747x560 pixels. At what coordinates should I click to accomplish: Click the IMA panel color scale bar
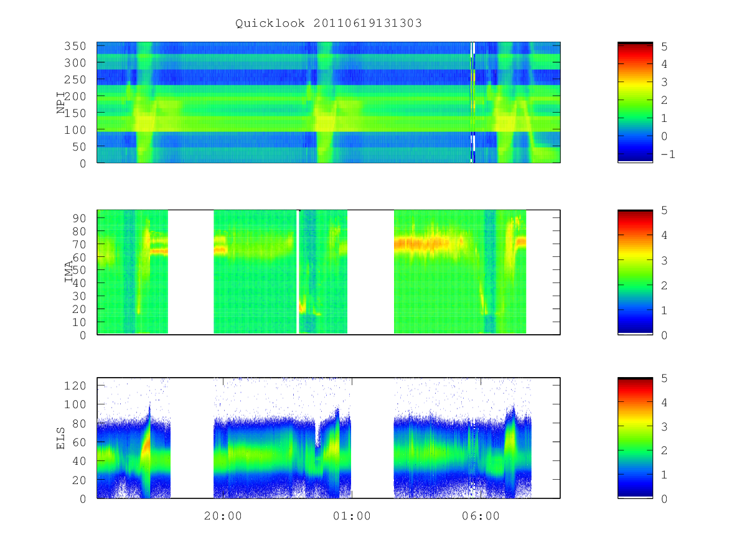tap(635, 273)
